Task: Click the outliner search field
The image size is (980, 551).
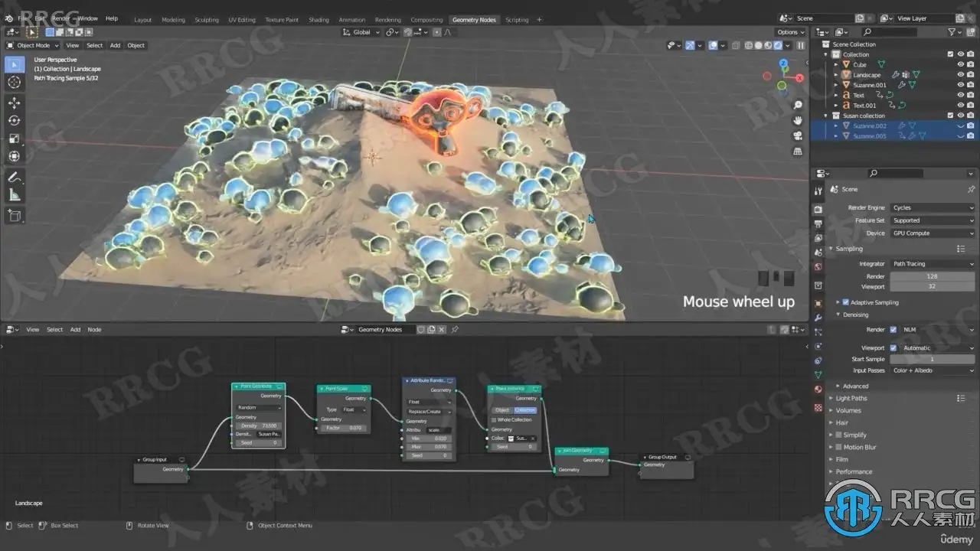Action: [888, 32]
